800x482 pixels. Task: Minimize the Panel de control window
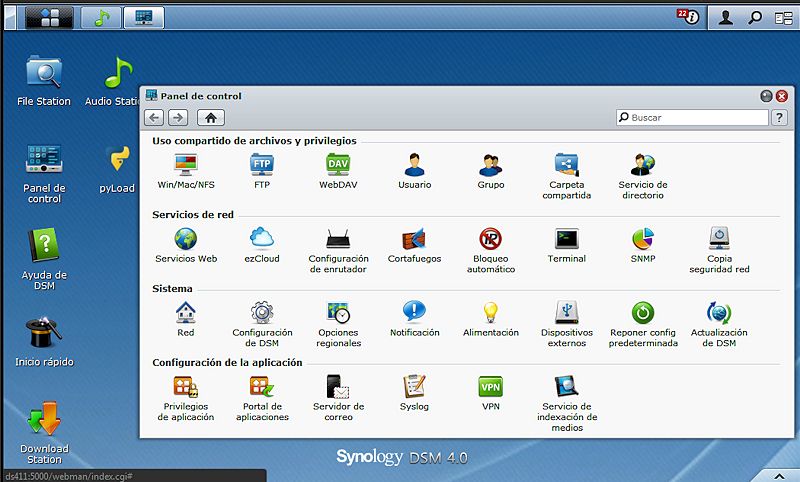click(766, 96)
